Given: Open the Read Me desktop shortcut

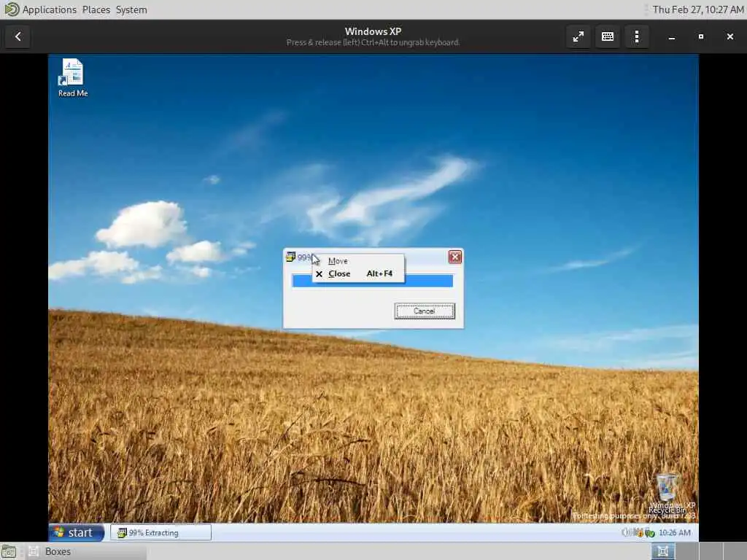Looking at the screenshot, I should point(72,78).
